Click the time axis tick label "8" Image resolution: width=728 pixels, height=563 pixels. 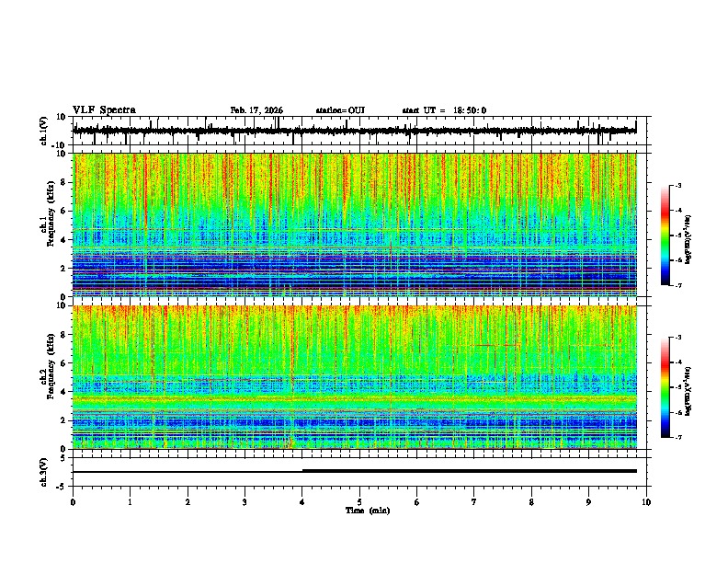pos(531,502)
